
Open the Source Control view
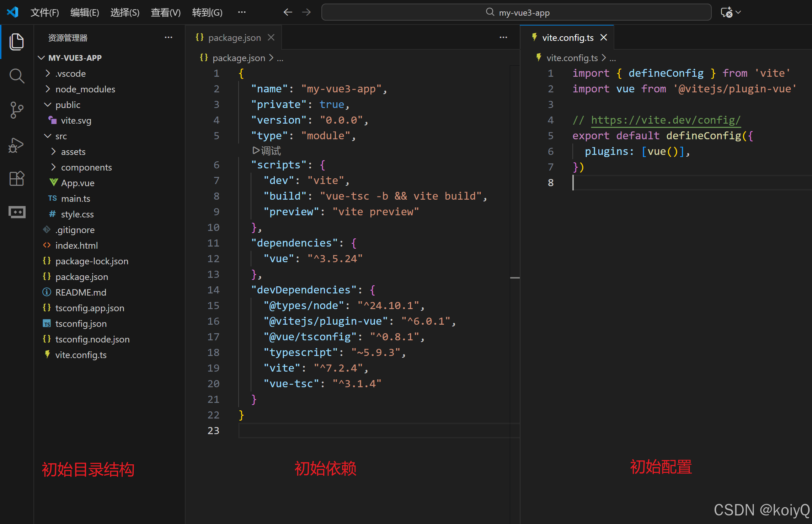[16, 110]
